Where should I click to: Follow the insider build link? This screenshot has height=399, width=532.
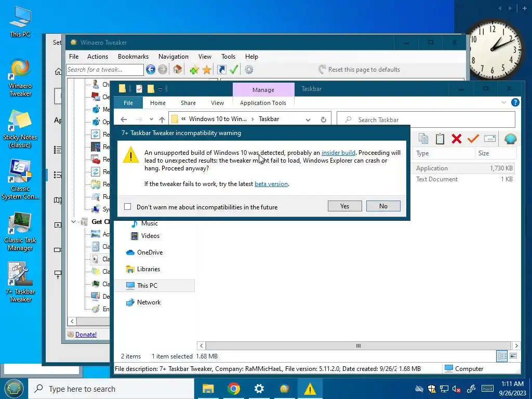(x=338, y=153)
